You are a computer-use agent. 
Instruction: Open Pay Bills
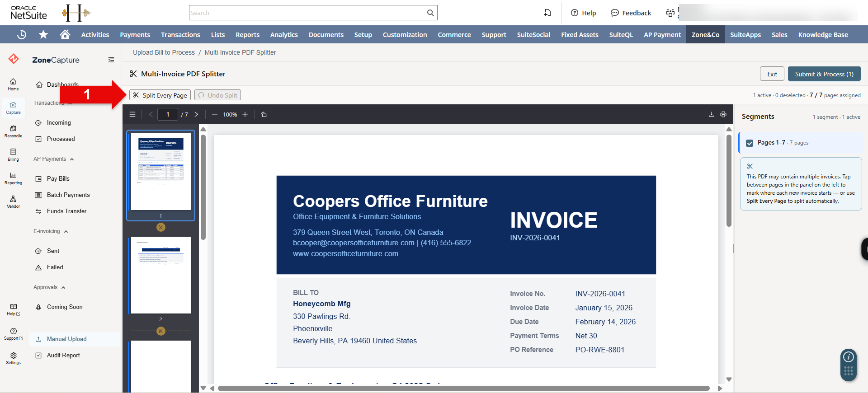[58, 179]
